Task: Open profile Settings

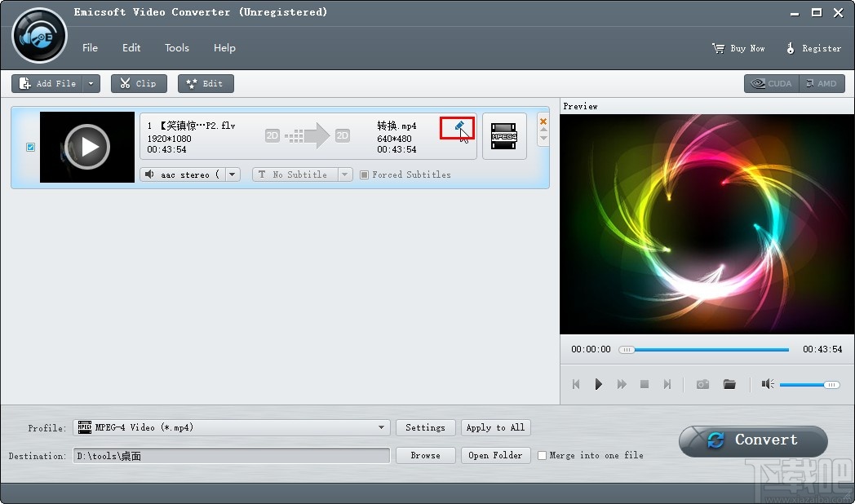Action: [425, 427]
